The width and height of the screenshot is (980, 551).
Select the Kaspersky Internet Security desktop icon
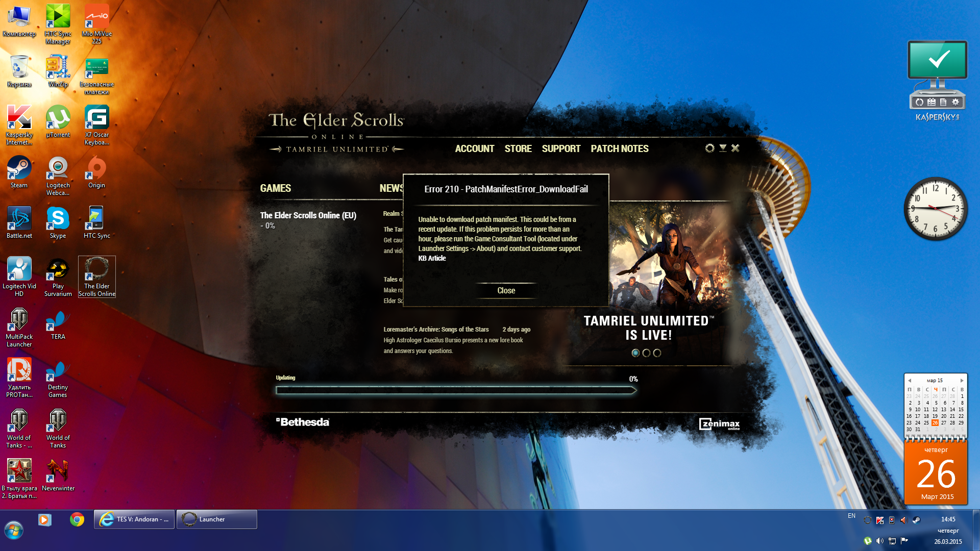point(19,125)
